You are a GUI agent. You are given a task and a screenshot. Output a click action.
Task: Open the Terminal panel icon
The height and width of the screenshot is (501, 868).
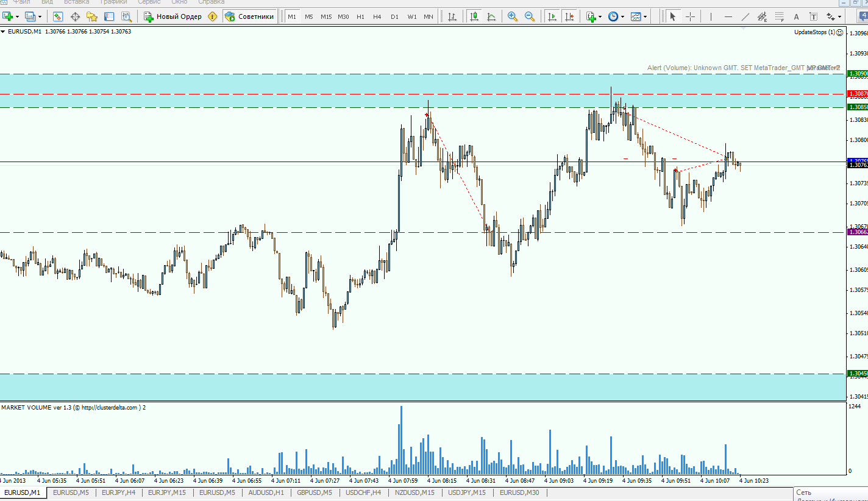click(x=109, y=16)
